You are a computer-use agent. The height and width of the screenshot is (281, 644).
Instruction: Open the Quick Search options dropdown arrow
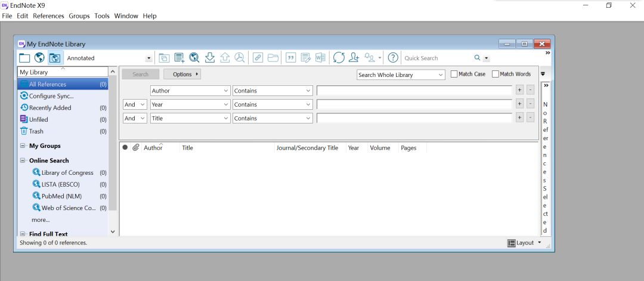[x=487, y=58]
